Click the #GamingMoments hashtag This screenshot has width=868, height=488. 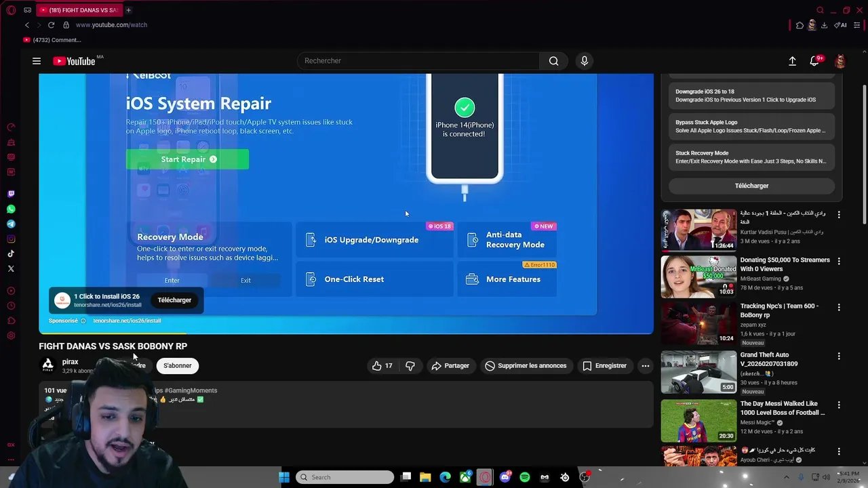pos(190,390)
